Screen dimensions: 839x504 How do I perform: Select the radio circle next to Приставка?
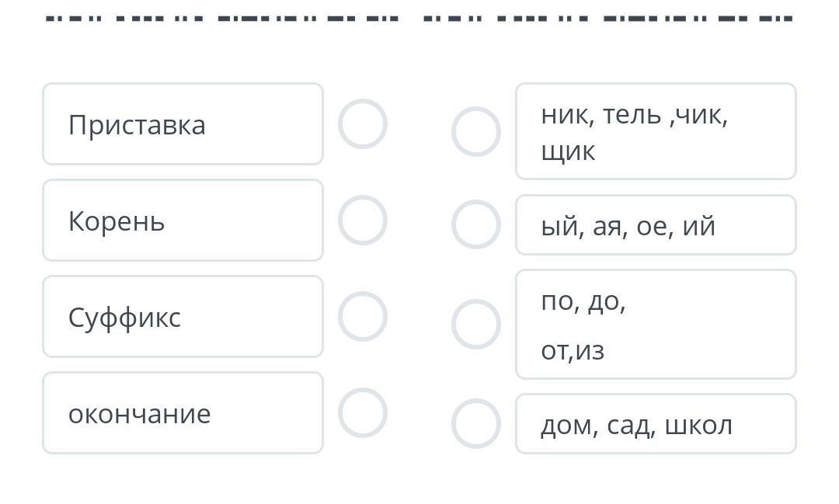[x=363, y=124]
